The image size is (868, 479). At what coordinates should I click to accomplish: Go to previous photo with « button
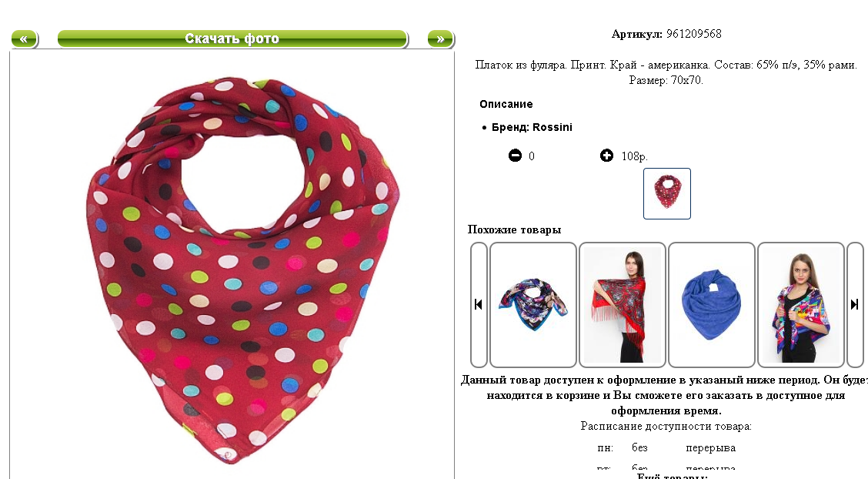point(25,39)
